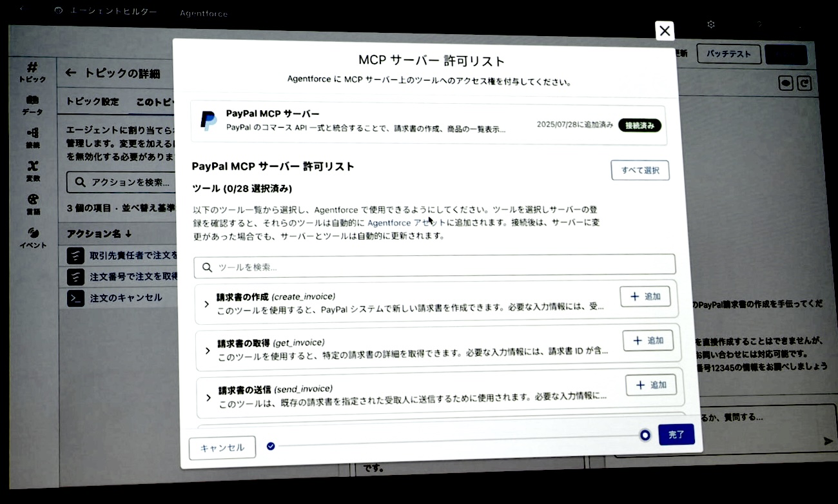Open the トピック sidebar section

pos(32,72)
